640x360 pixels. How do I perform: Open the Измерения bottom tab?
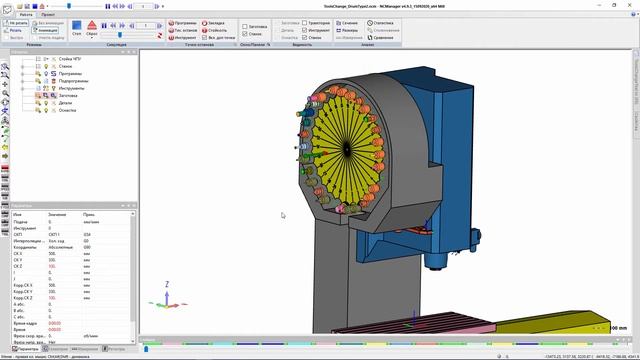[x=84, y=349]
